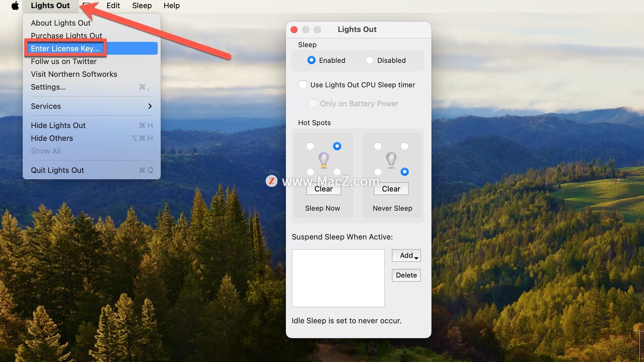Open the Lights Out application menu
Viewport: 644px width, 362px height.
tap(50, 6)
